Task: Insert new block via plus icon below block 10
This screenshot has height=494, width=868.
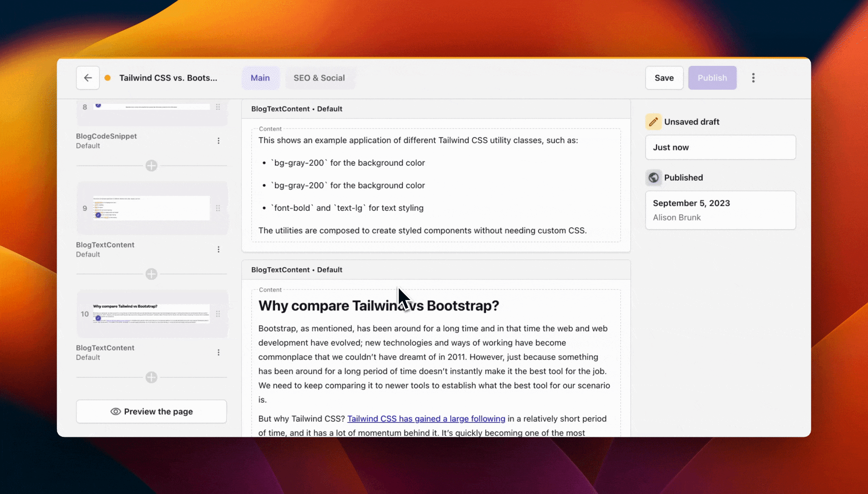Action: coord(151,377)
